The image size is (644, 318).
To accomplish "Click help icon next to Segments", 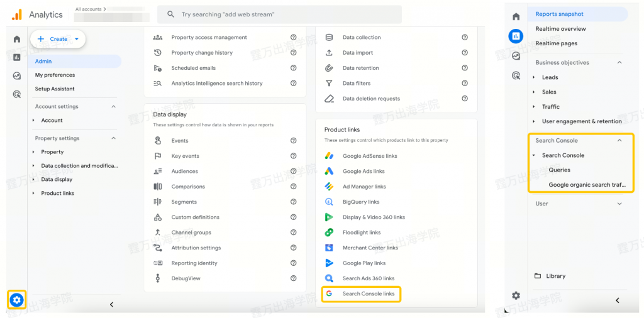I will pos(293,202).
